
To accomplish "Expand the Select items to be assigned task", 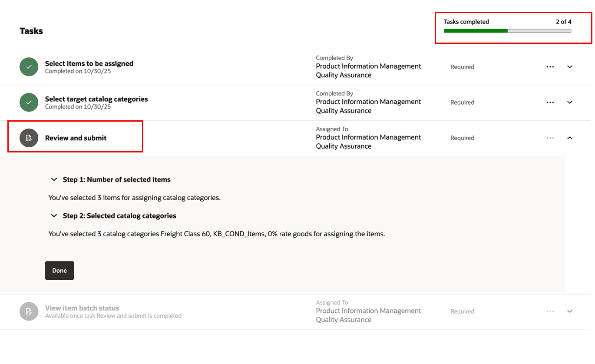I will pyautogui.click(x=570, y=67).
